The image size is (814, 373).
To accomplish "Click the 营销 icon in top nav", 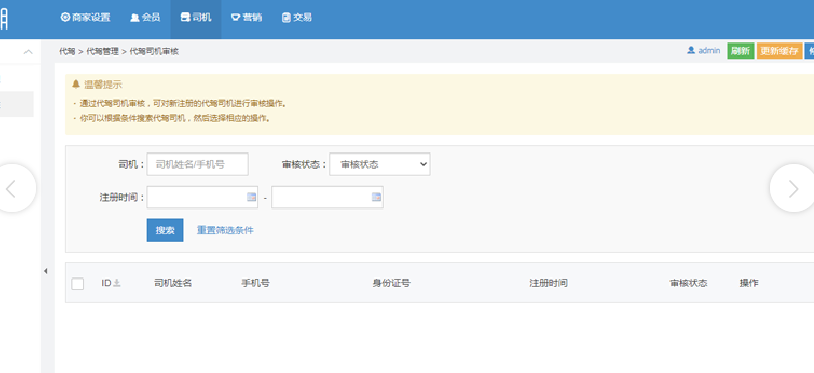I will click(235, 18).
